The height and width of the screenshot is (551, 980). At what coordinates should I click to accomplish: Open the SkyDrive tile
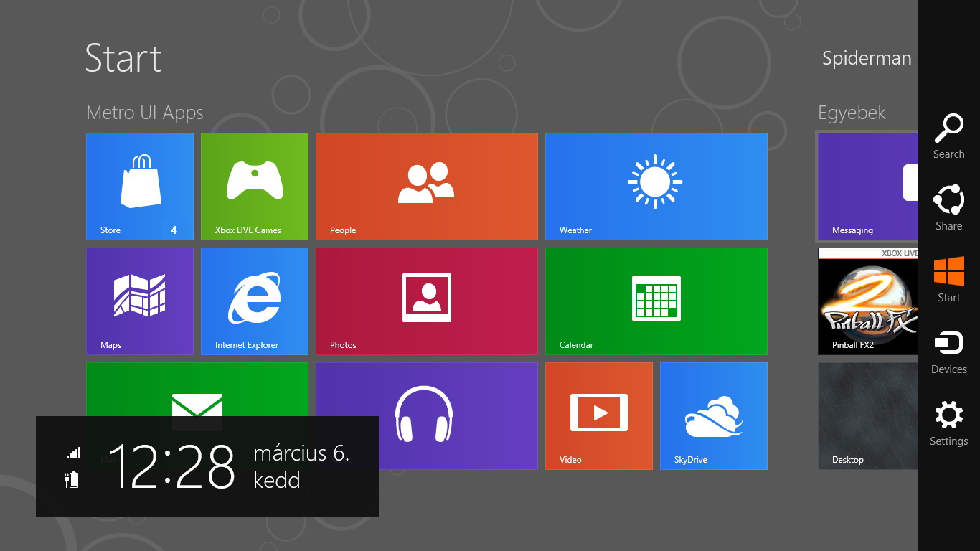pos(714,416)
